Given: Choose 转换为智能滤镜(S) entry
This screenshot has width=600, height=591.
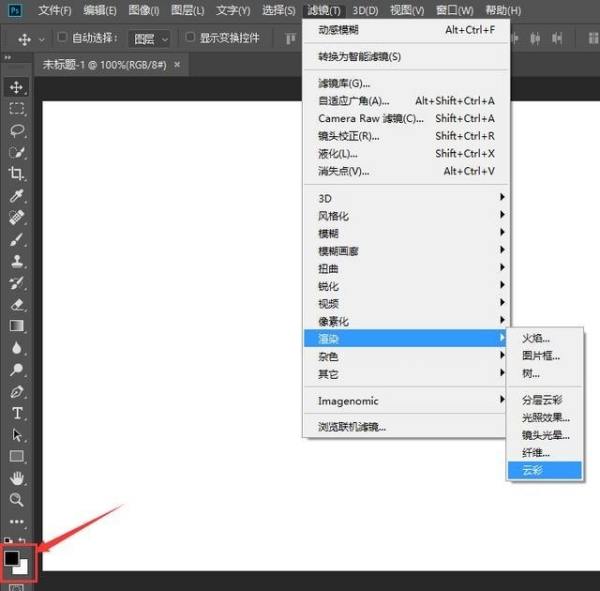Looking at the screenshot, I should [x=405, y=57].
